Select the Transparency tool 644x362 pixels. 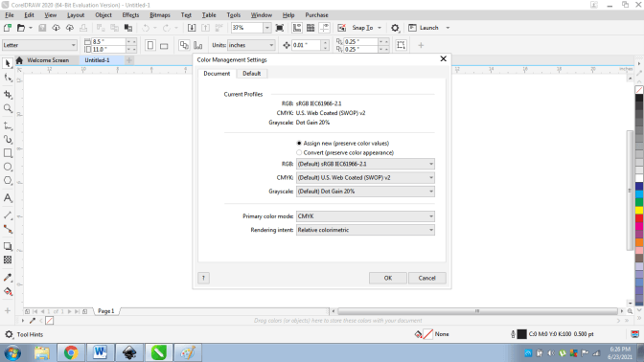click(x=8, y=260)
